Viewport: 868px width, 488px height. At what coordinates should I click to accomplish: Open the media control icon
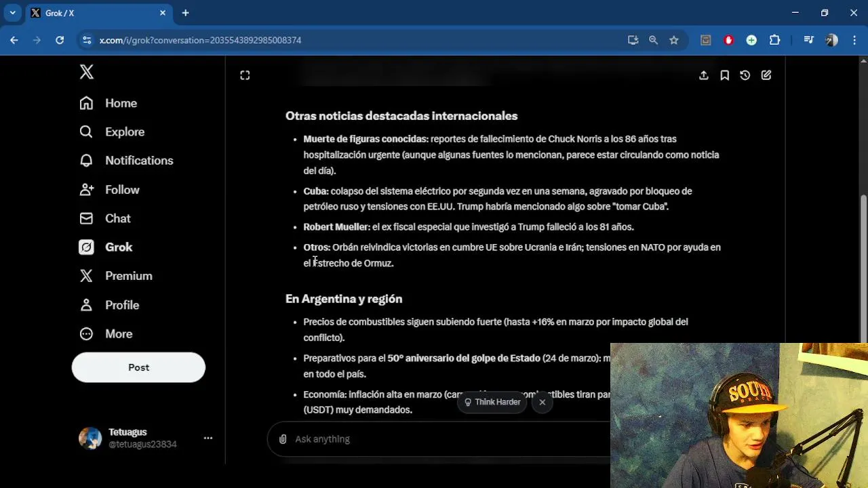pos(808,40)
